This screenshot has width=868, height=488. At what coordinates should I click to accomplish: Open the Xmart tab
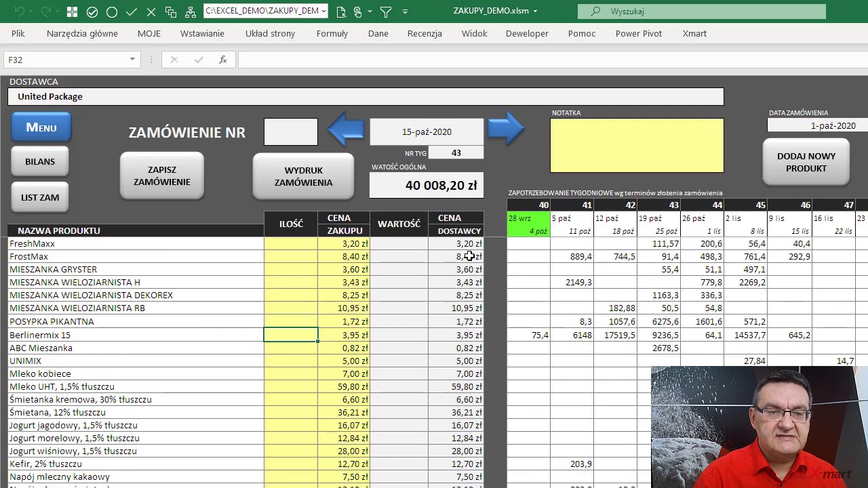click(x=694, y=33)
